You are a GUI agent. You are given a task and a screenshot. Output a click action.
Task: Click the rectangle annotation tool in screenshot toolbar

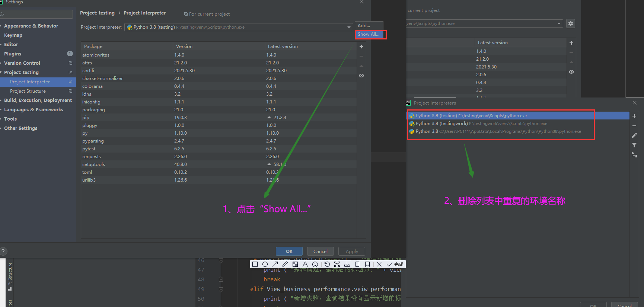point(255,264)
